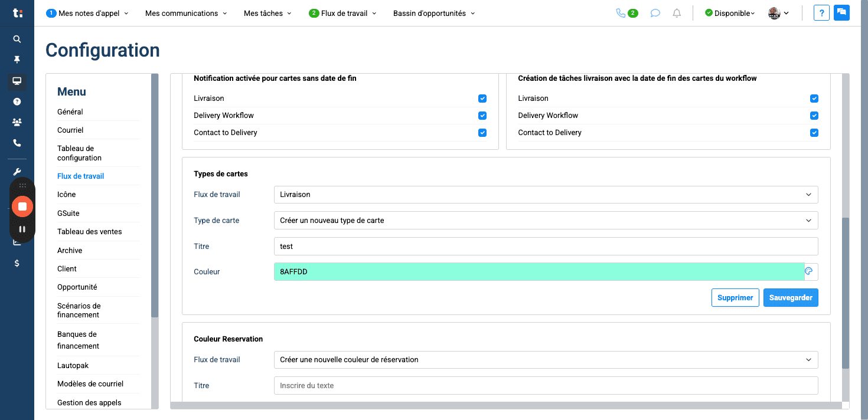Open the blue chat support button

[841, 13]
